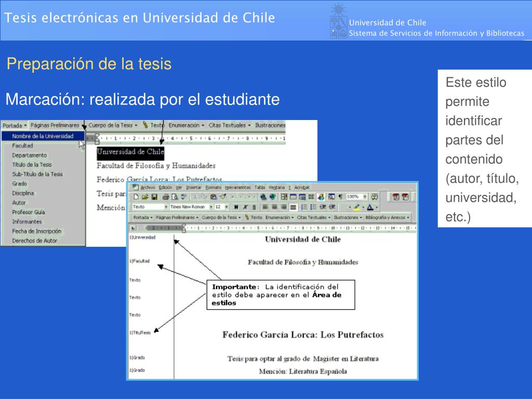Choose Nombre de la Universidad menu entry

(43, 136)
